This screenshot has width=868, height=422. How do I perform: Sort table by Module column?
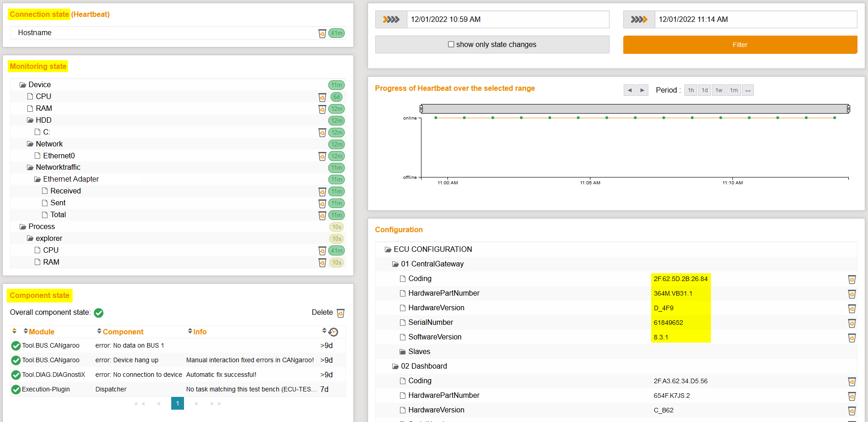pyautogui.click(x=41, y=332)
